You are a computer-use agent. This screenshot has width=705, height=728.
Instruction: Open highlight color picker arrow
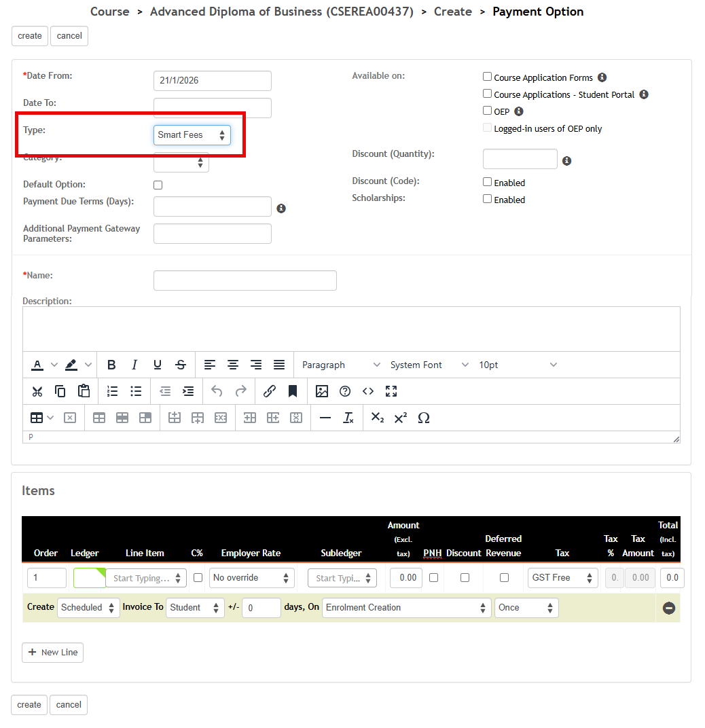tap(88, 365)
